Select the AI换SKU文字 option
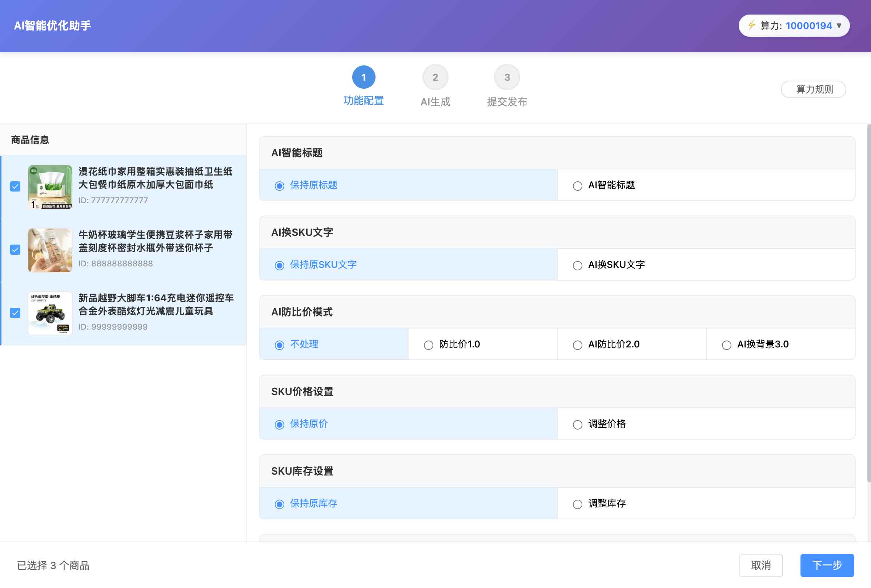 pos(577,265)
